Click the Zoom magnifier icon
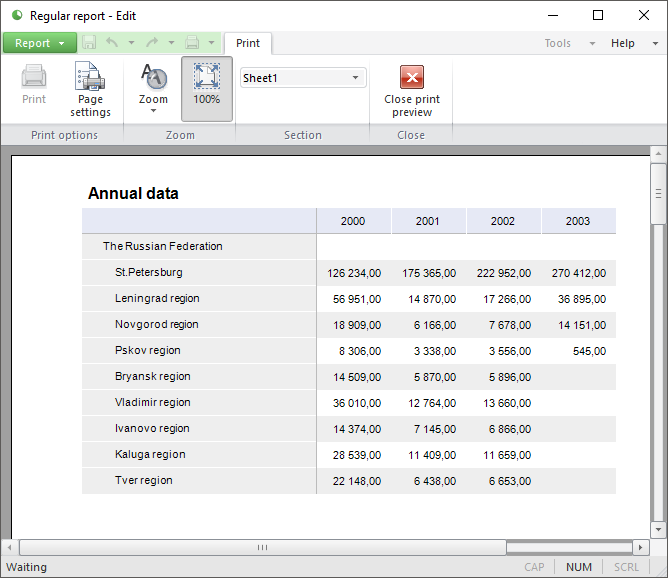 153,77
